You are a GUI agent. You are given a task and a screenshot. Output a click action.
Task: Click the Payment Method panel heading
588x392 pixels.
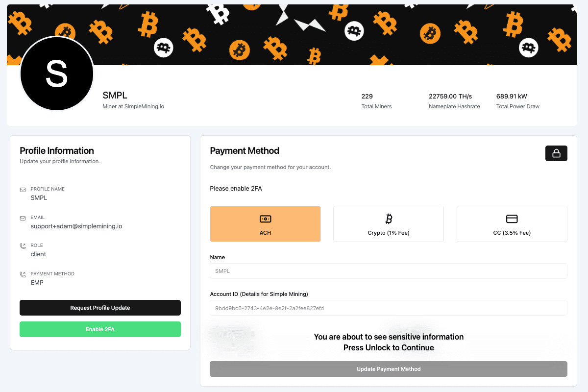pos(245,150)
